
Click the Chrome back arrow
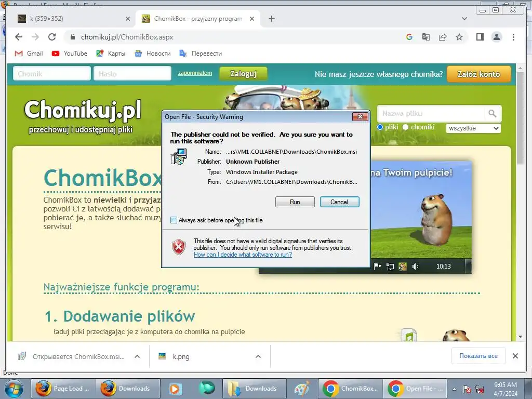coord(19,37)
